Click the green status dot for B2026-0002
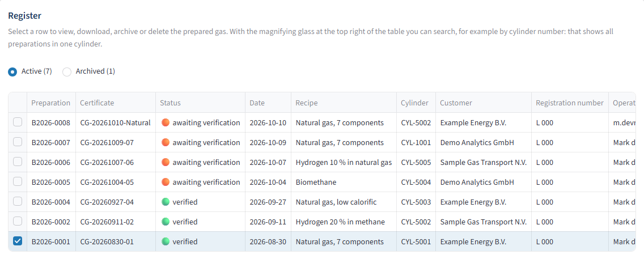The height and width of the screenshot is (259, 644). tap(166, 222)
